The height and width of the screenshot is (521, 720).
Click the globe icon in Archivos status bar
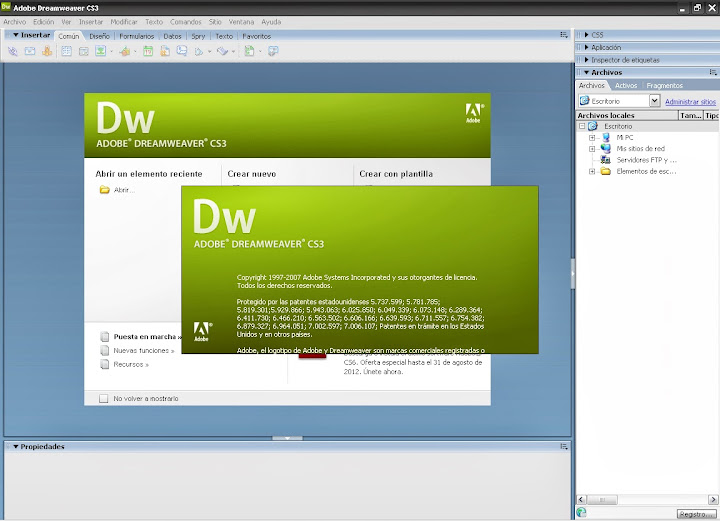coord(582,512)
